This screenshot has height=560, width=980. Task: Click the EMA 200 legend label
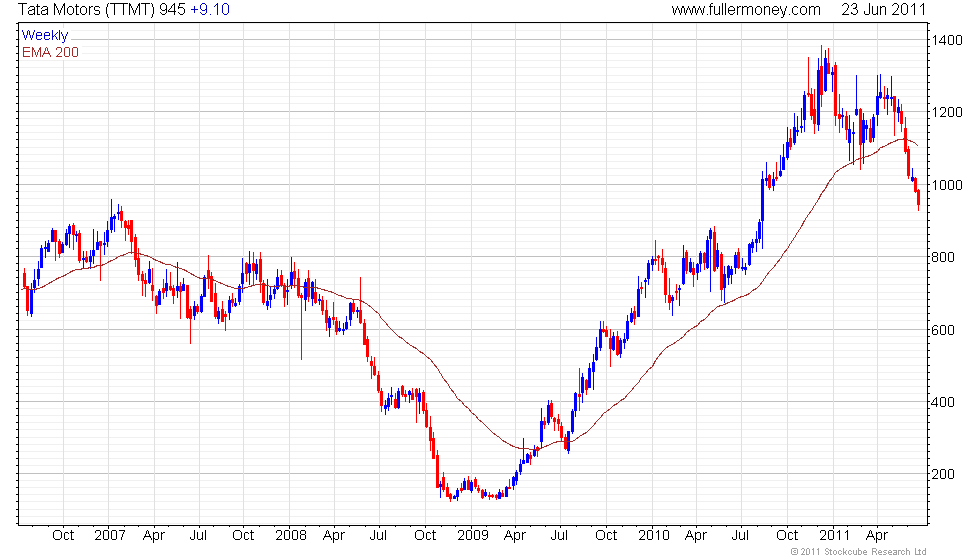point(50,52)
